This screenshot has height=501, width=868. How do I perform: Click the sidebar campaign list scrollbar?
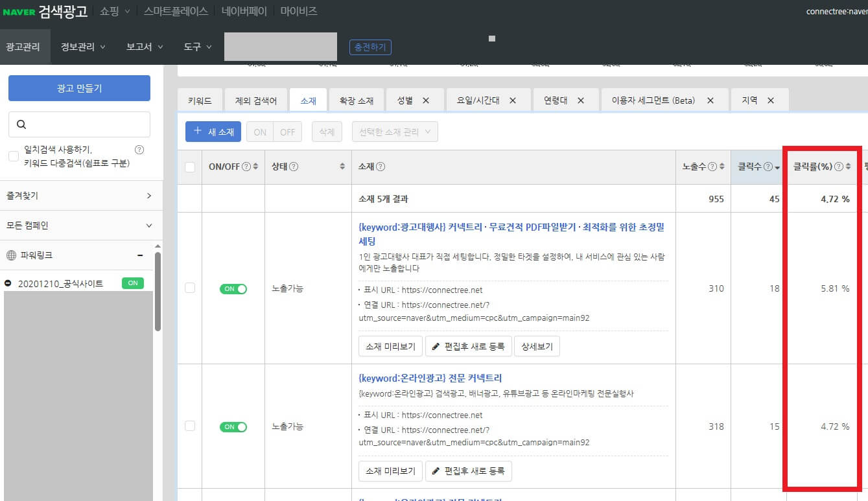(158, 292)
